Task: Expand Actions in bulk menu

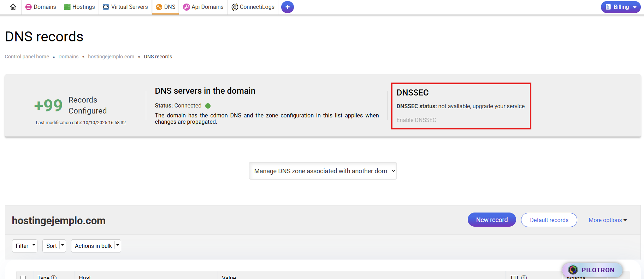Action: [96, 246]
